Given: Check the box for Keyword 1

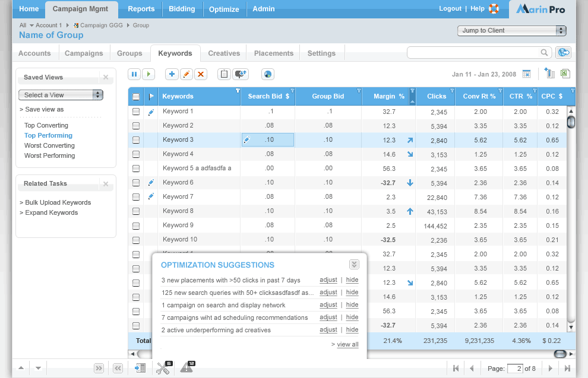Looking at the screenshot, I should [x=136, y=112].
